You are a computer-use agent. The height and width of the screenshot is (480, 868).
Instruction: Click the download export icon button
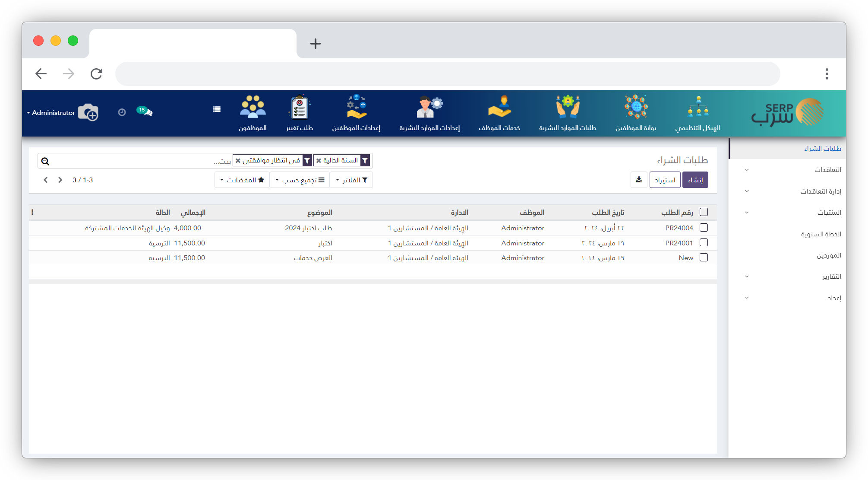(x=639, y=180)
